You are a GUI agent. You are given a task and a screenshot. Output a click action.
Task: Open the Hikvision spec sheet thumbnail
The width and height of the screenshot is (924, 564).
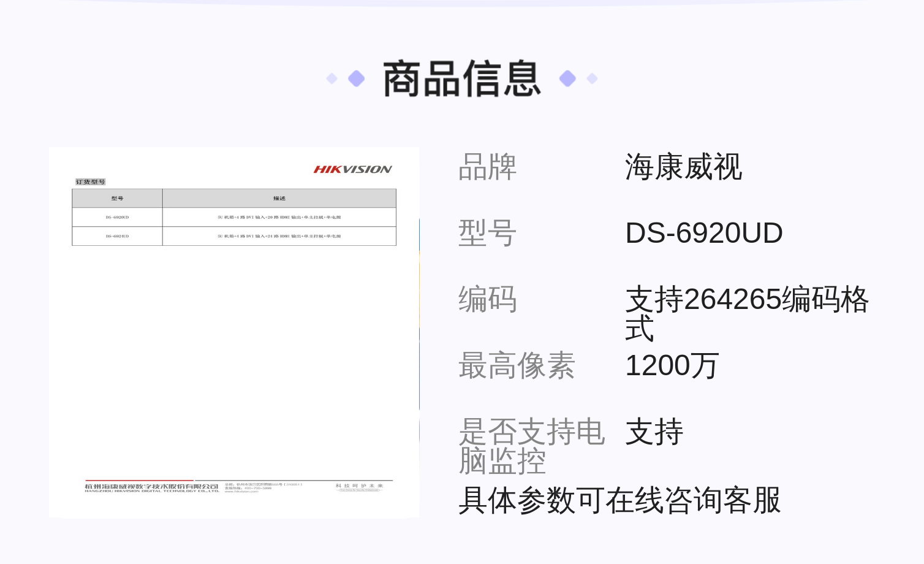click(234, 332)
